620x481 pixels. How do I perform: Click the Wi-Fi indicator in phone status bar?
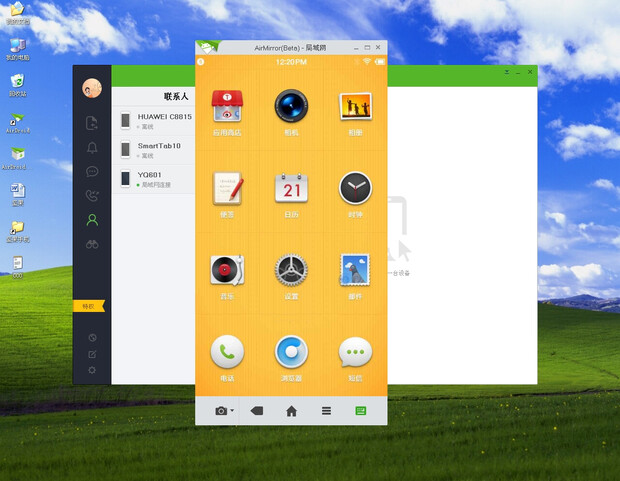(367, 61)
